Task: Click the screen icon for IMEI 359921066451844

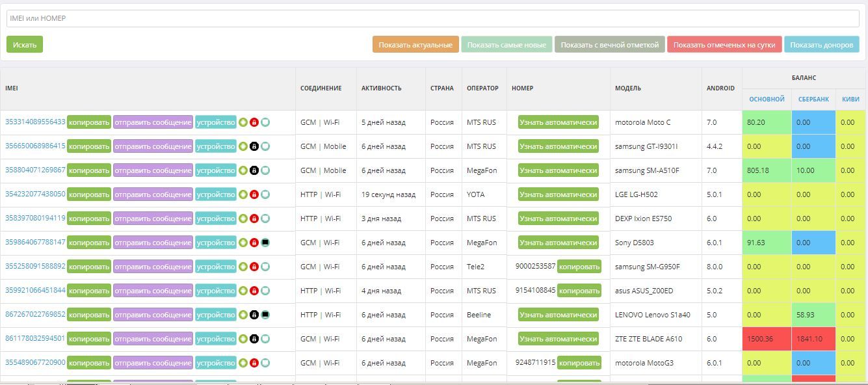Action: [x=265, y=291]
